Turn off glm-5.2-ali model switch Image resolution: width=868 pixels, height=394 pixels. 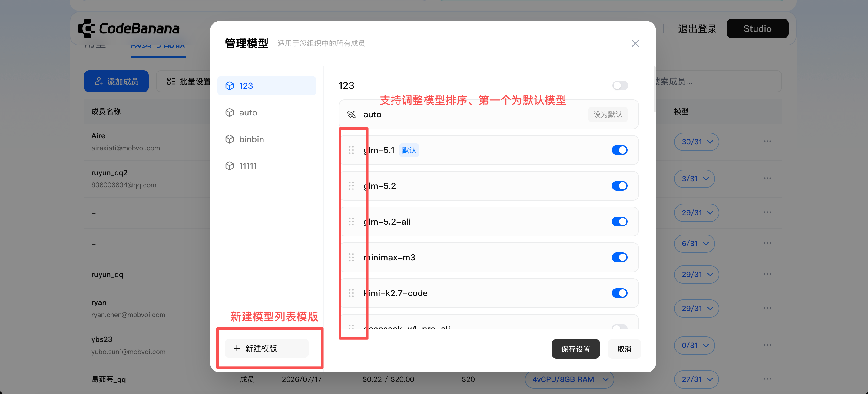[619, 222]
